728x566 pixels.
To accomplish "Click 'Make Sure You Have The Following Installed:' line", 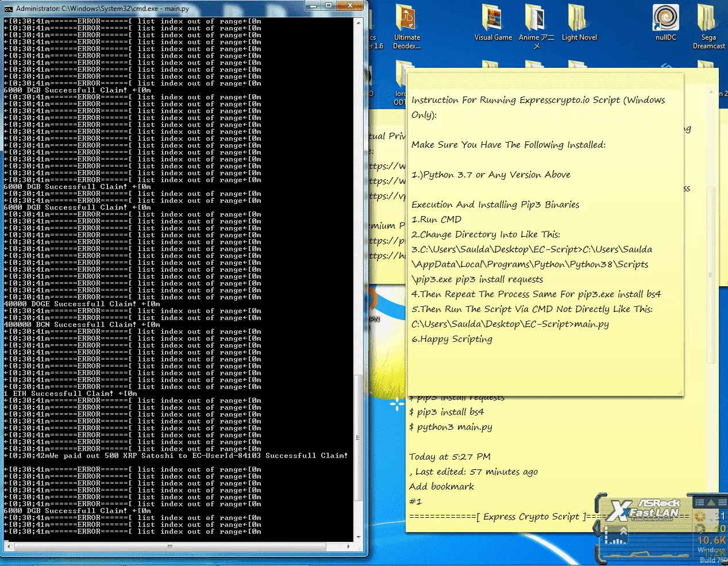I will 509,145.
